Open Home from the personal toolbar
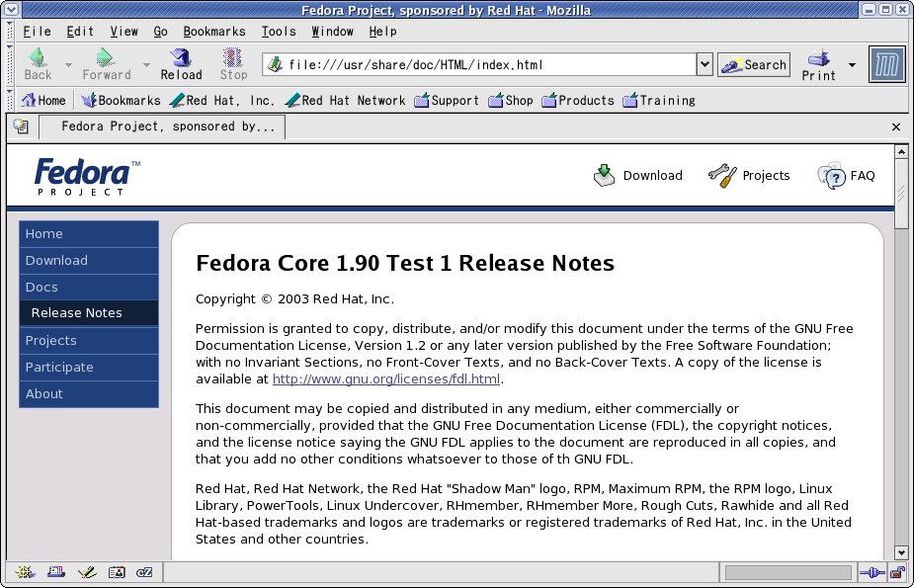 coord(43,100)
